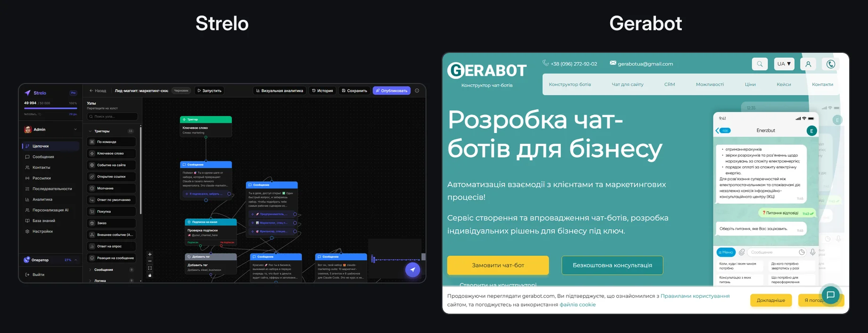868x333 pixels.
Task: Open История in the Strelo toolbar
Action: (322, 91)
